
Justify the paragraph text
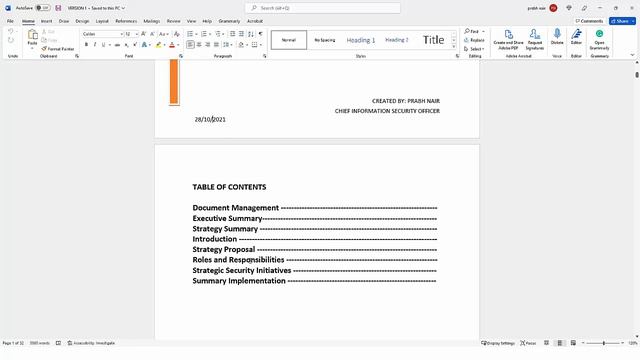coord(216,45)
